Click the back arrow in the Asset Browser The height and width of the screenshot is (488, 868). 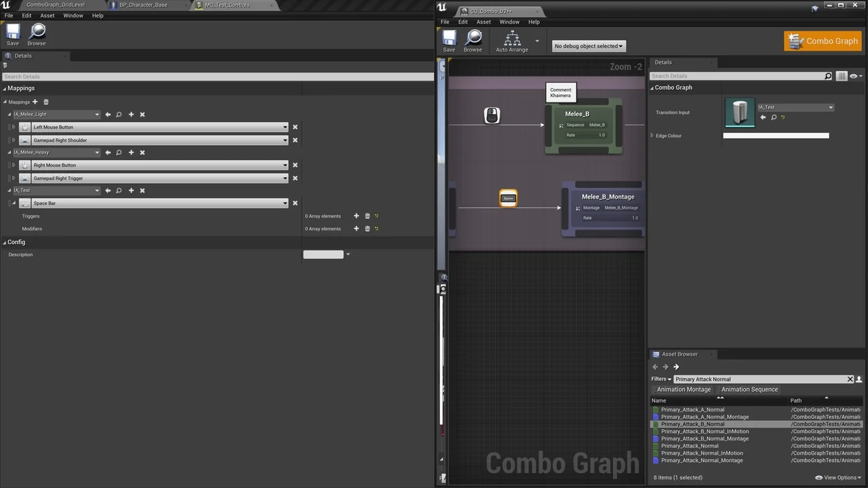654,367
